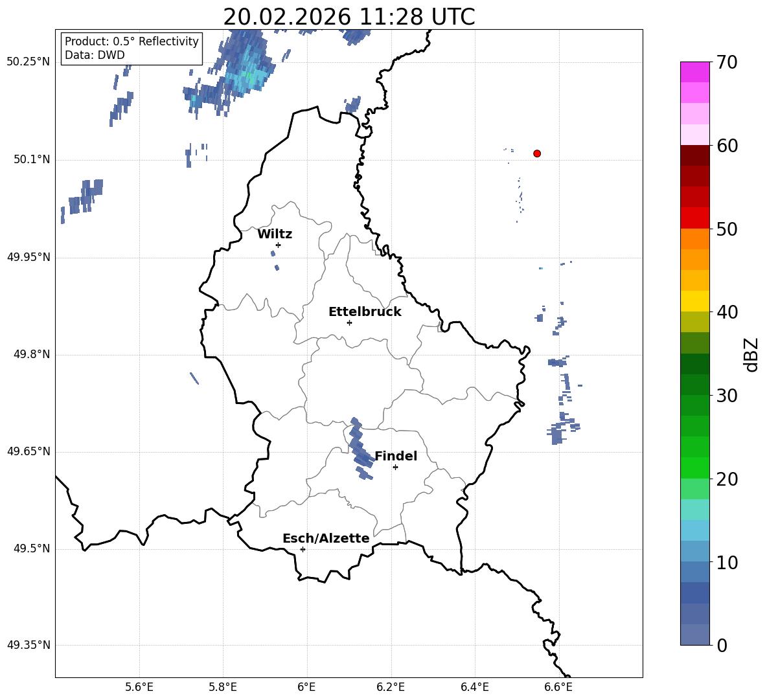Click the 70 tick on colorbar
The height and width of the screenshot is (700, 767).
tap(727, 62)
